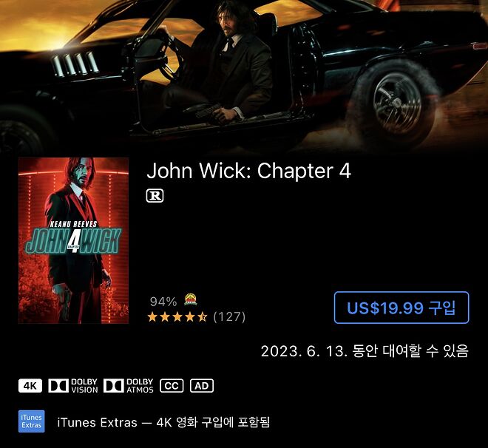488x448 pixels.
Task: Open the John Wick 4 poster thumbnail
Action: point(73,240)
